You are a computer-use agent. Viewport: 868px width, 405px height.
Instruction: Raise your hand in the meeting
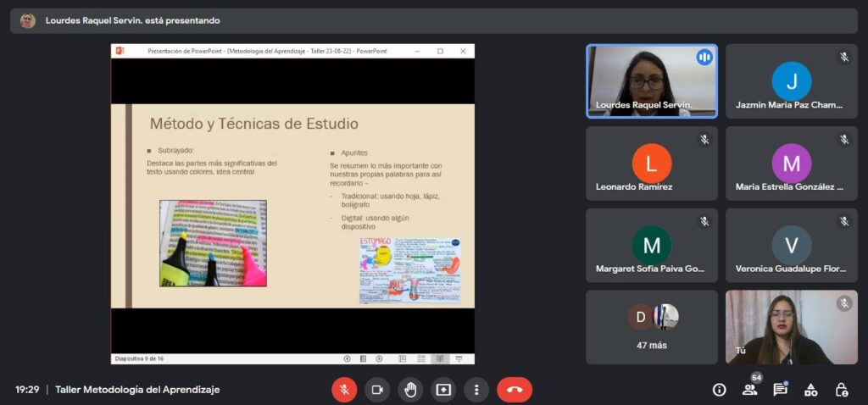point(410,390)
